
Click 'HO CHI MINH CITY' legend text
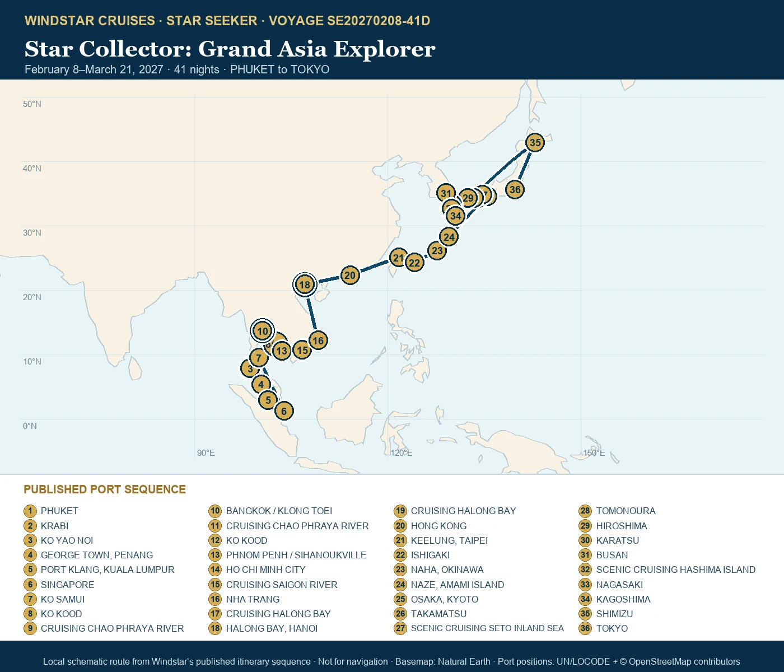[x=266, y=570]
